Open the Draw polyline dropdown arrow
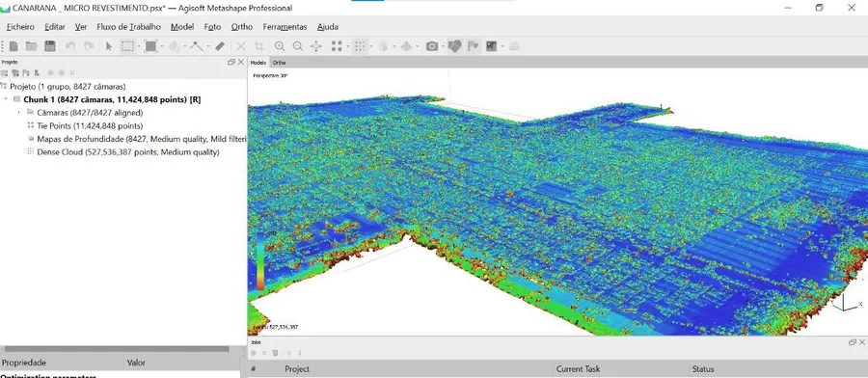 [x=208, y=46]
